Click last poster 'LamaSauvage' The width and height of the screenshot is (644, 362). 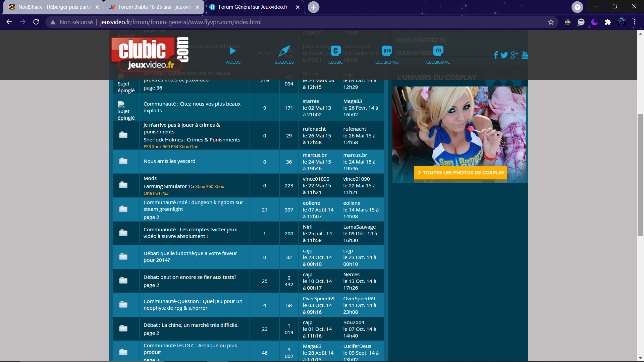(x=359, y=227)
